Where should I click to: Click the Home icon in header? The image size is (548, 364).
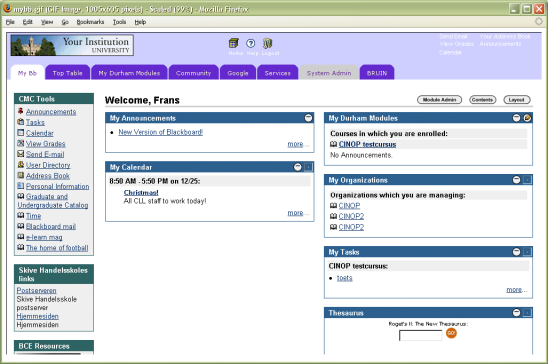(233, 43)
